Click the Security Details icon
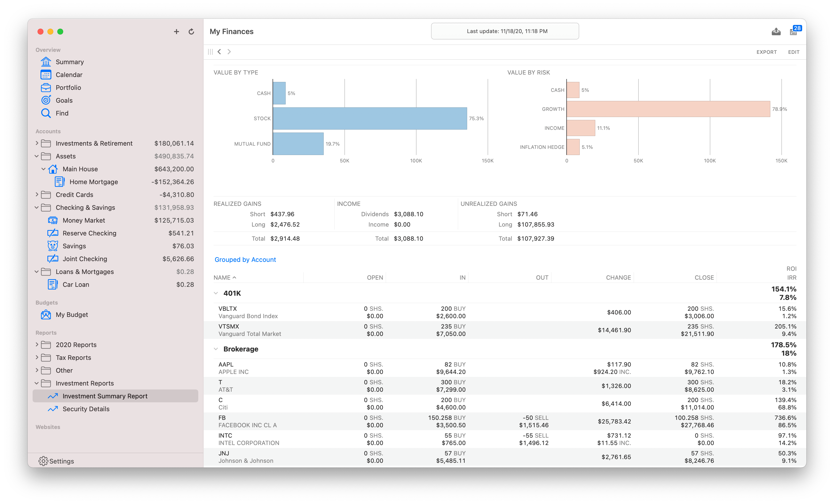 [x=53, y=409]
